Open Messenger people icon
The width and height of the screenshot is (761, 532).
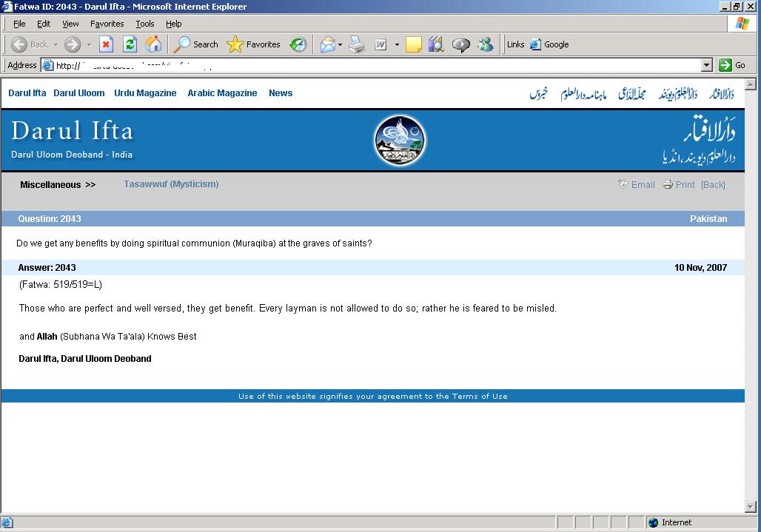(485, 44)
